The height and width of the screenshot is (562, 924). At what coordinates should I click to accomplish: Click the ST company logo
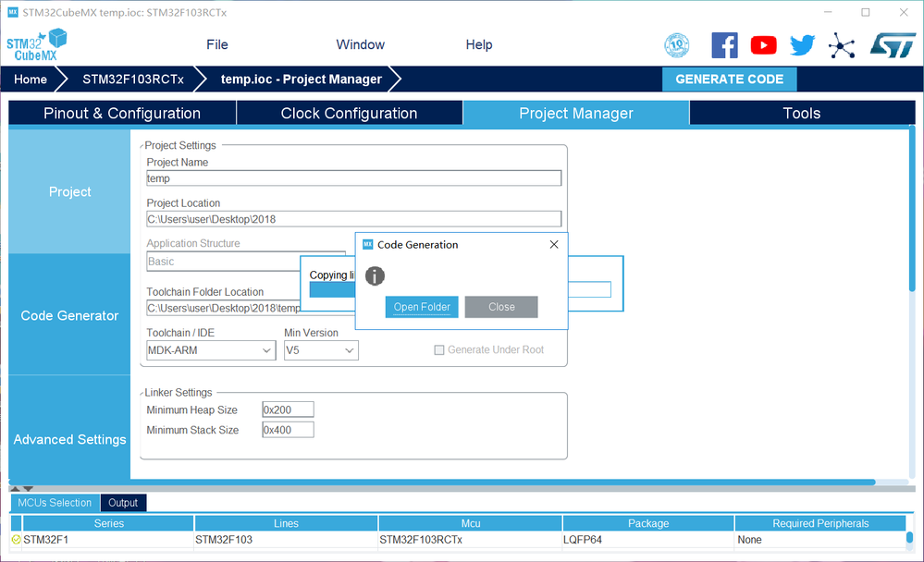[893, 45]
